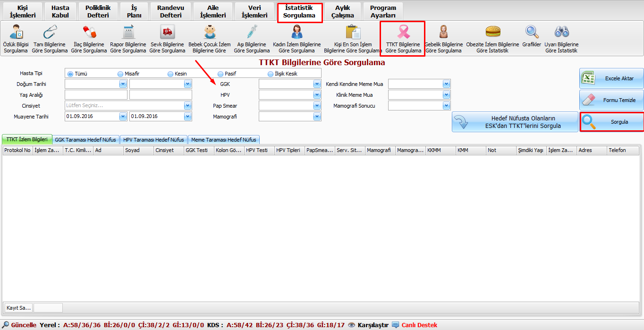The image size is (644, 330).
Task: Open the Grafikler magnifier icon
Action: (x=532, y=33)
